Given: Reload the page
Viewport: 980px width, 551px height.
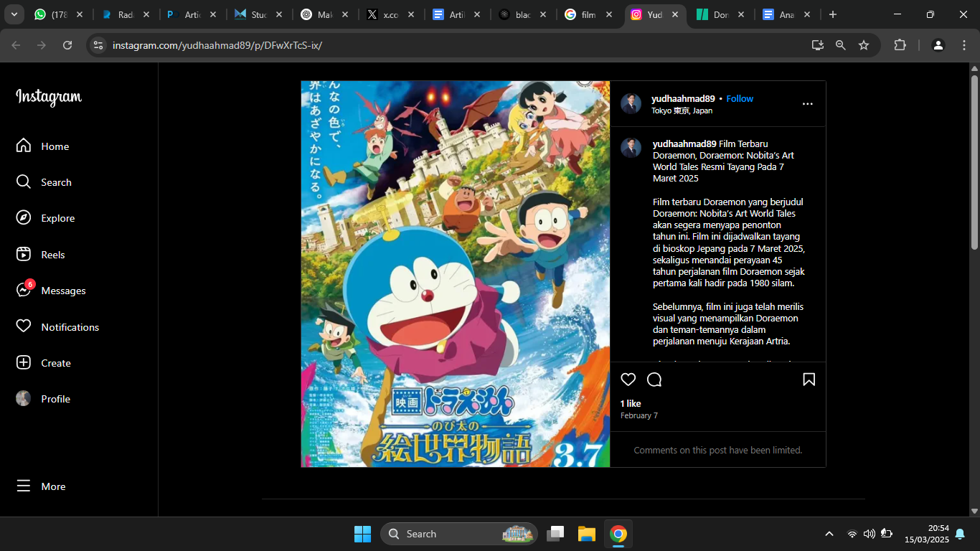Looking at the screenshot, I should [x=67, y=45].
